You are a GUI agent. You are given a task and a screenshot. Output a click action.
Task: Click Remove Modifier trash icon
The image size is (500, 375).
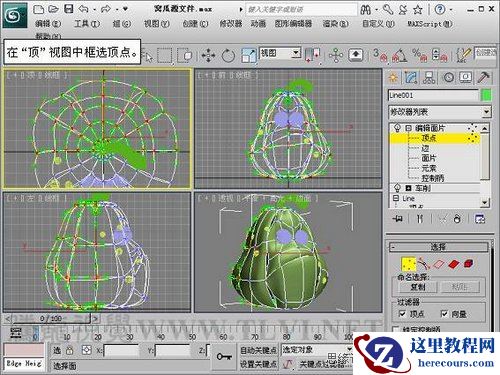click(457, 219)
